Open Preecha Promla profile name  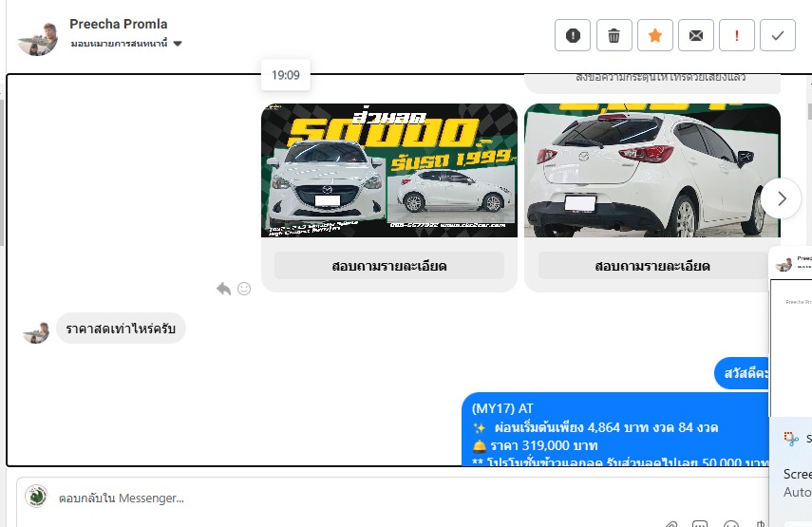point(118,24)
